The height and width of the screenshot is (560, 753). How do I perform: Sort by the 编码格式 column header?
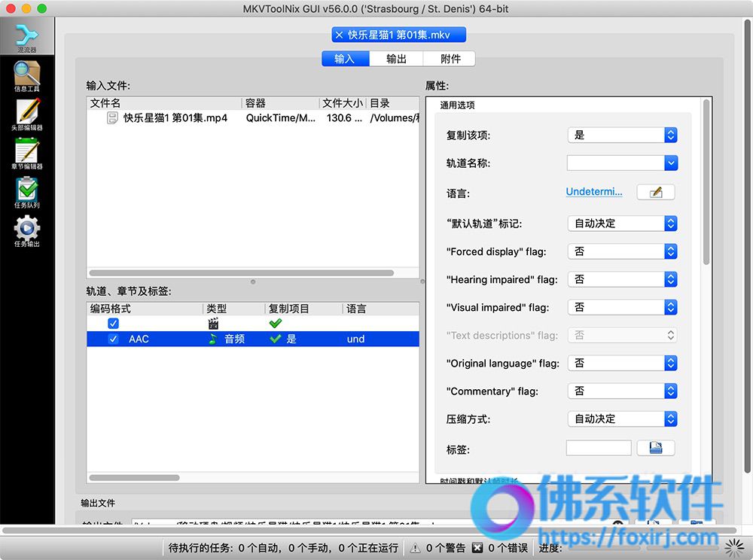[145, 309]
